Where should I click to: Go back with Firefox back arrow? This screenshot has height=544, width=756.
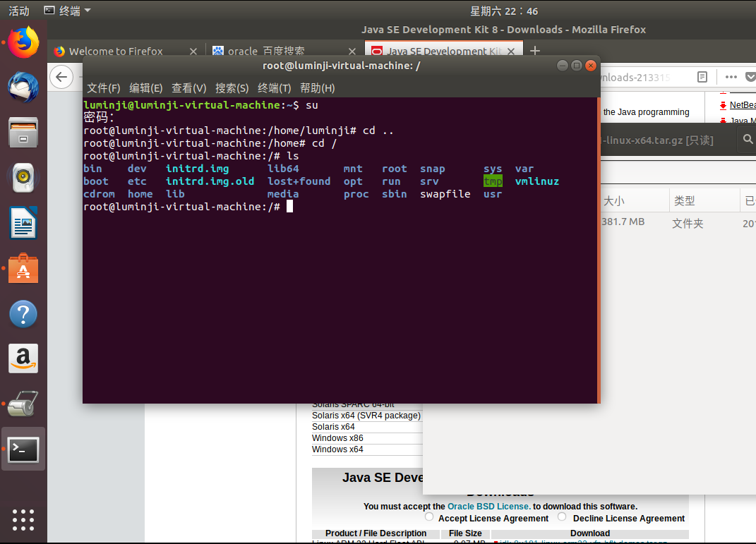pos(61,77)
